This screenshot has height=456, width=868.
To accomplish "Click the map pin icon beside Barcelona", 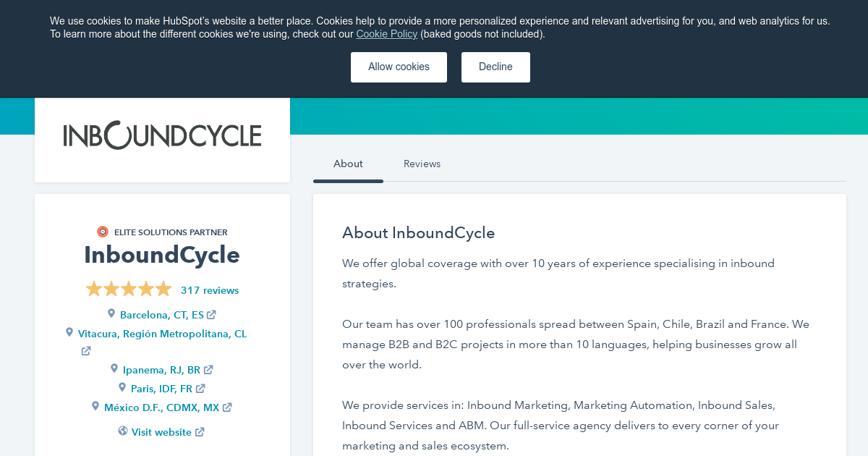I will tap(111, 313).
